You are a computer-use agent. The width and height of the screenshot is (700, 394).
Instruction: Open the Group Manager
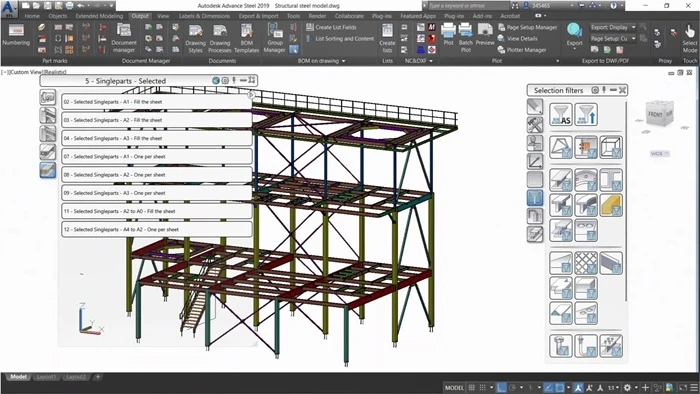click(x=275, y=38)
